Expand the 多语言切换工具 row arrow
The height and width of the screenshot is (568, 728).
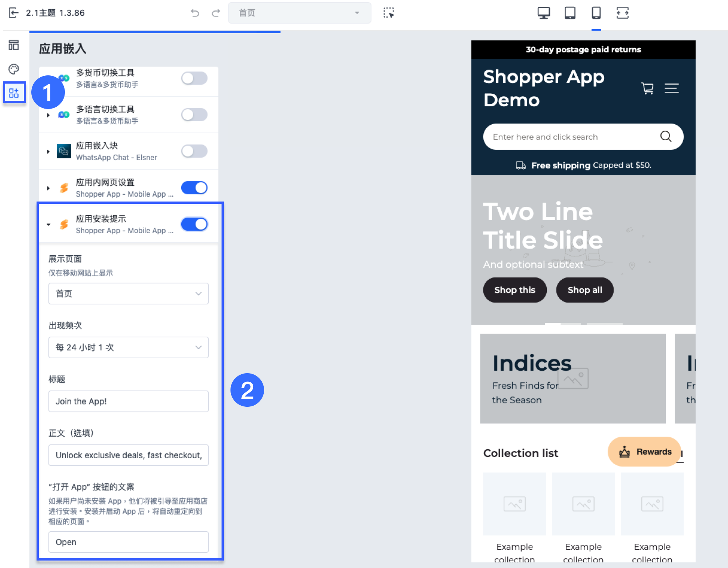[x=48, y=115]
